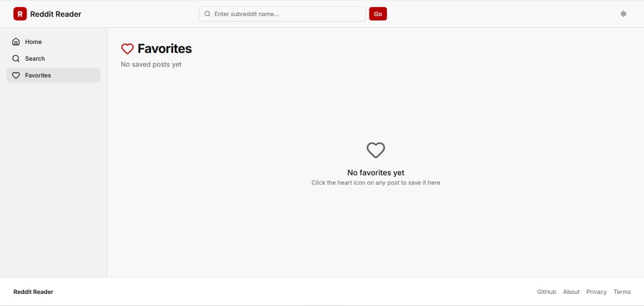The width and height of the screenshot is (644, 306).
Task: Open the Home sidebar item
Action: (53, 42)
